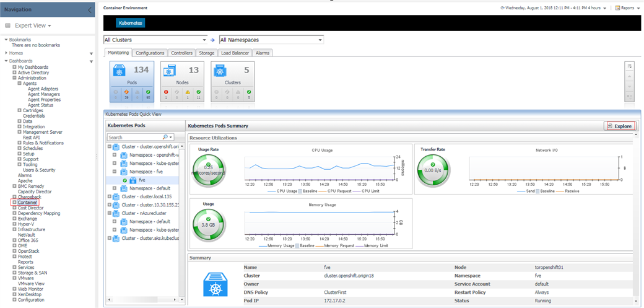Collapse the Bookmarks section
644x308 pixels.
coord(6,40)
